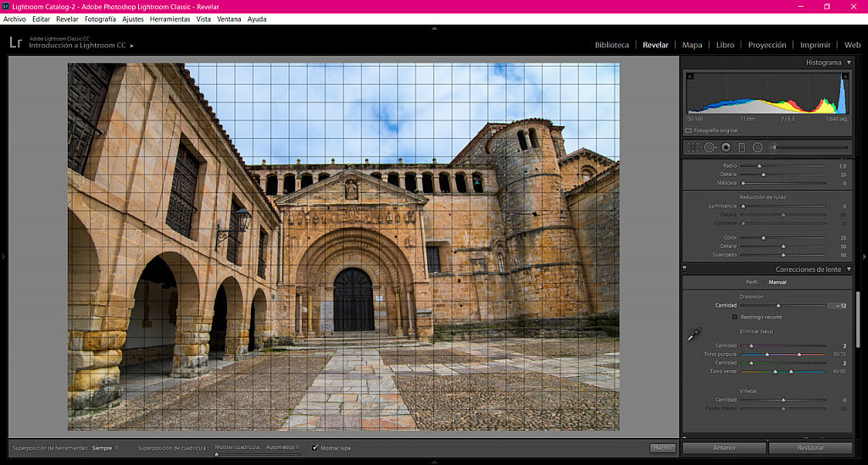This screenshot has height=465, width=868.
Task: Click the histogram graph
Action: pos(766,93)
